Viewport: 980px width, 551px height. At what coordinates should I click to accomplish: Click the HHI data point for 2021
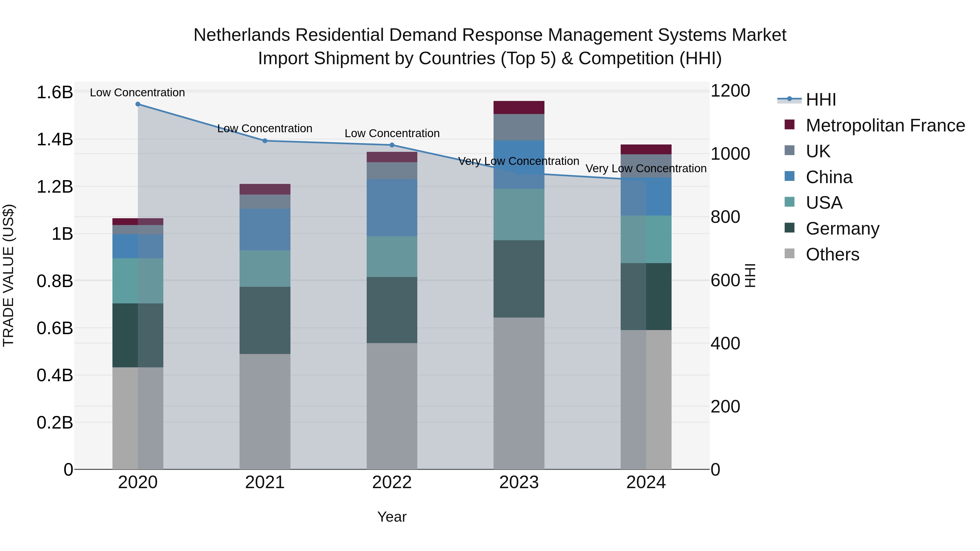tap(265, 141)
